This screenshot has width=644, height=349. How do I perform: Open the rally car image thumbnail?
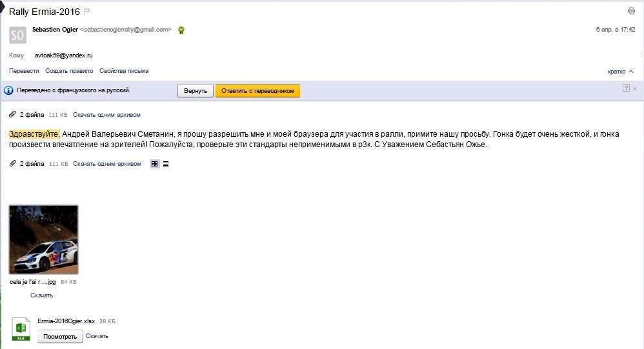[44, 240]
